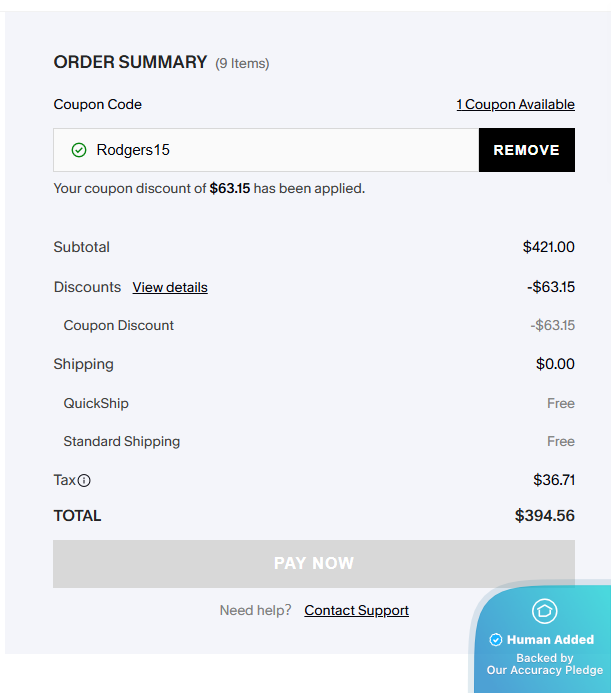Remove the applied Rodgers15 coupon

pyautogui.click(x=526, y=150)
